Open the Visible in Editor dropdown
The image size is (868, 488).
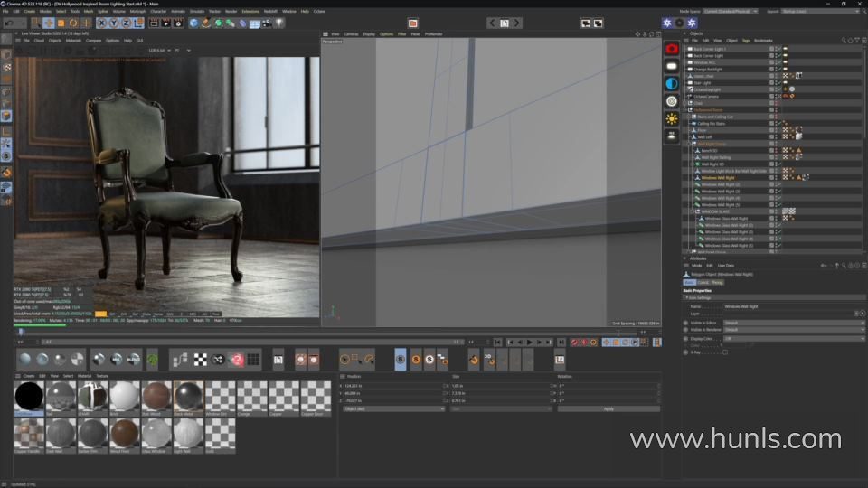[x=793, y=322]
